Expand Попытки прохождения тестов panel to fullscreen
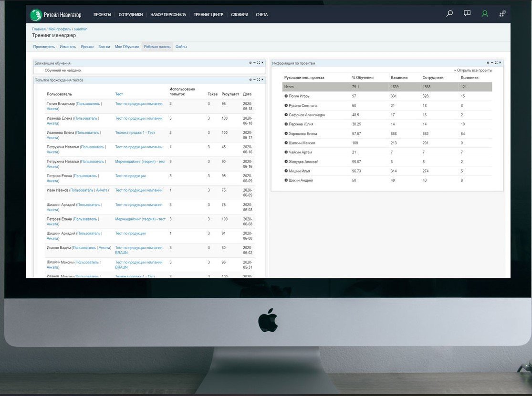Viewport: 532px width, 396px height. [x=259, y=80]
